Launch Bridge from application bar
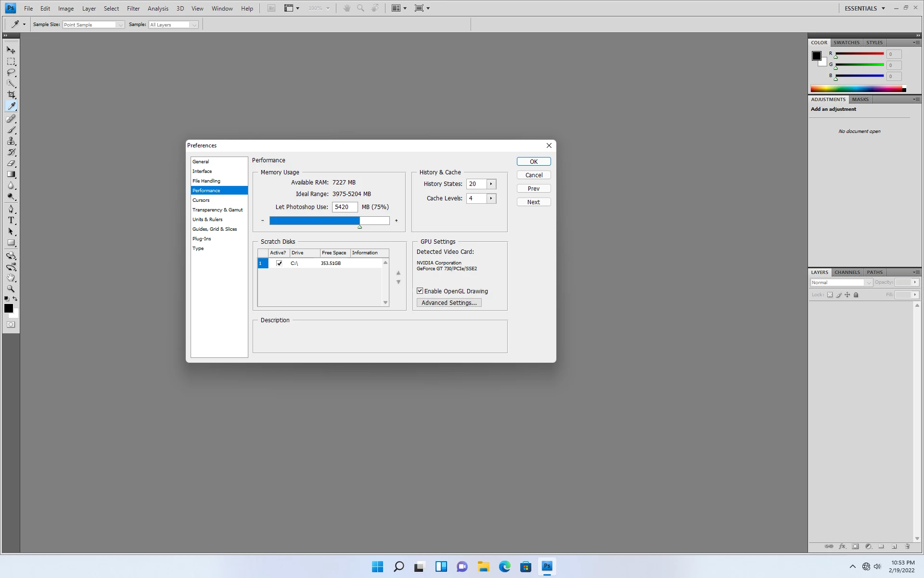924x578 pixels. (271, 8)
